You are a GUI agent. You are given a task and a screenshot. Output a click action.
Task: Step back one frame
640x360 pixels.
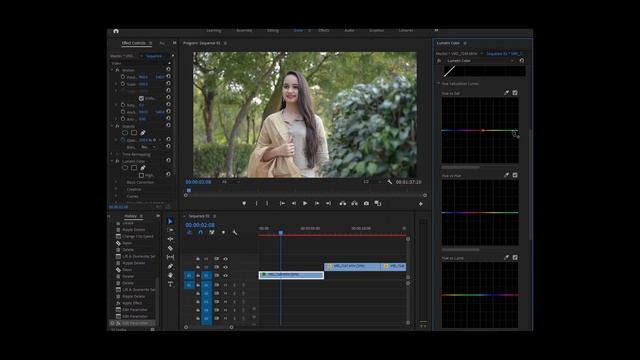click(x=293, y=203)
